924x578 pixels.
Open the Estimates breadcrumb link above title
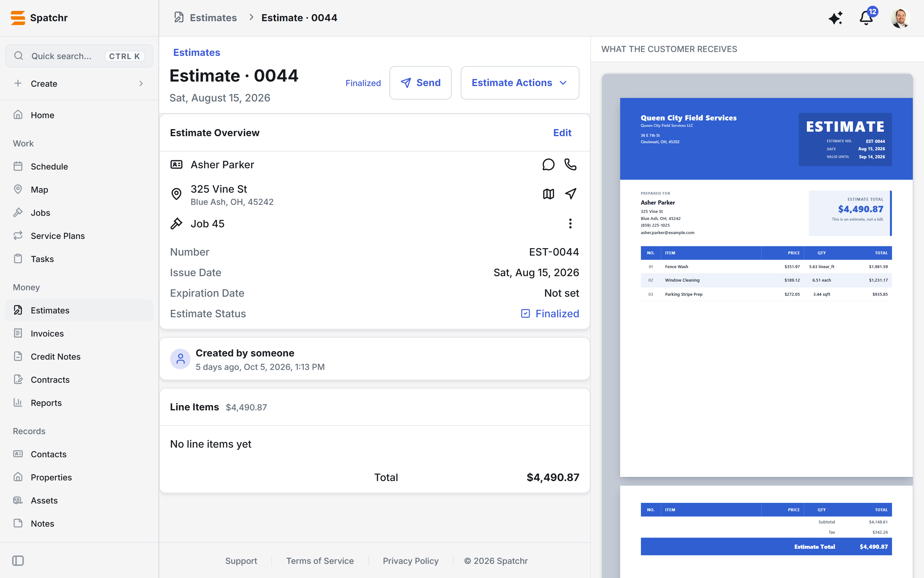pos(197,52)
